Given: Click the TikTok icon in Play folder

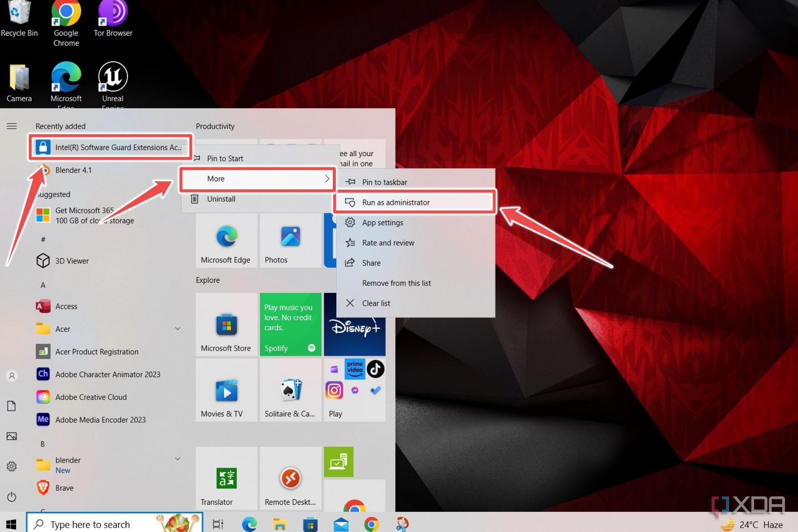Looking at the screenshot, I should point(375,369).
